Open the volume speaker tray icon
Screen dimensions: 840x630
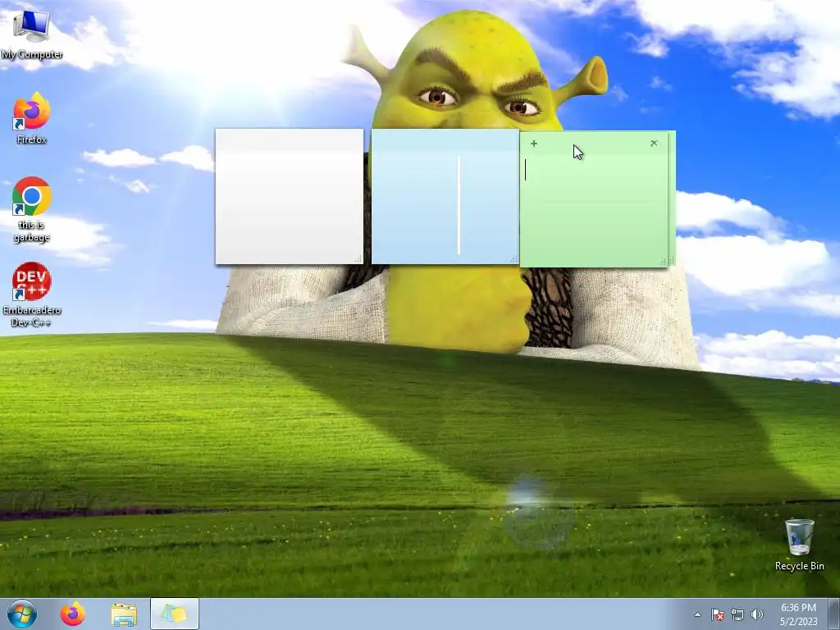pyautogui.click(x=757, y=614)
